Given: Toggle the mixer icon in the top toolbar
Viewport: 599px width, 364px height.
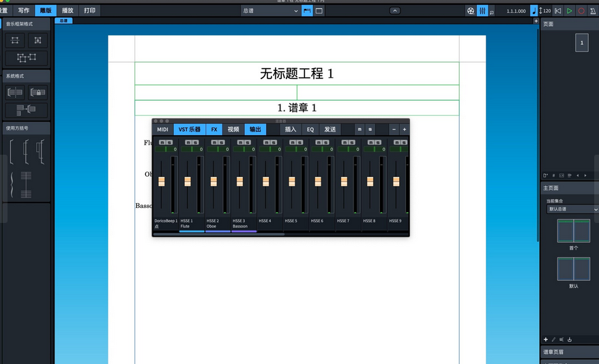Looking at the screenshot, I should pyautogui.click(x=482, y=11).
